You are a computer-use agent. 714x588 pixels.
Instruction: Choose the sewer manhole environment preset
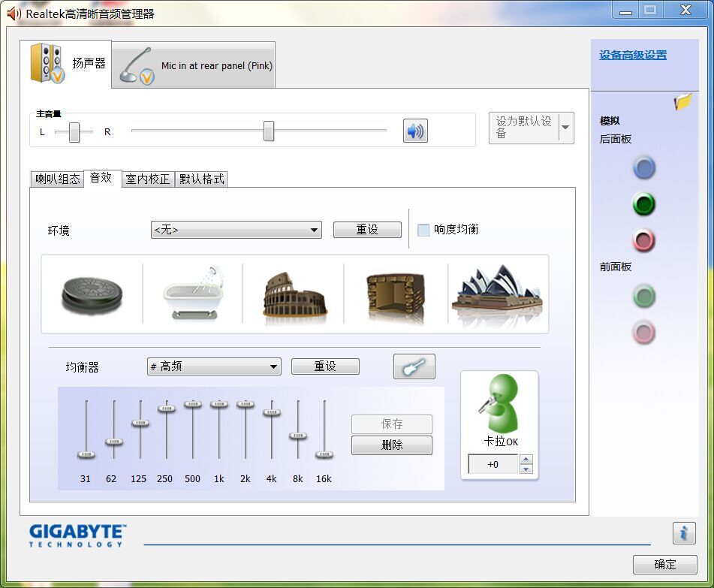(x=92, y=294)
